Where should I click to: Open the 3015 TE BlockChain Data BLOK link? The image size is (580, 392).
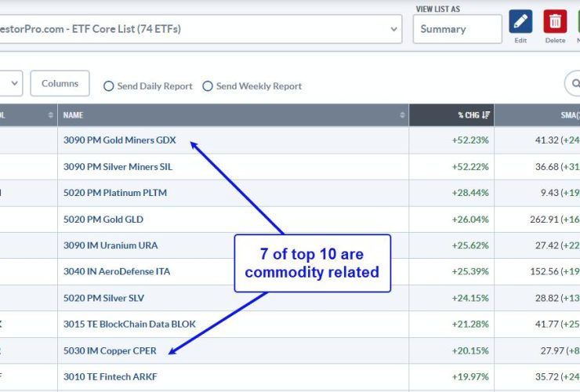click(x=129, y=325)
